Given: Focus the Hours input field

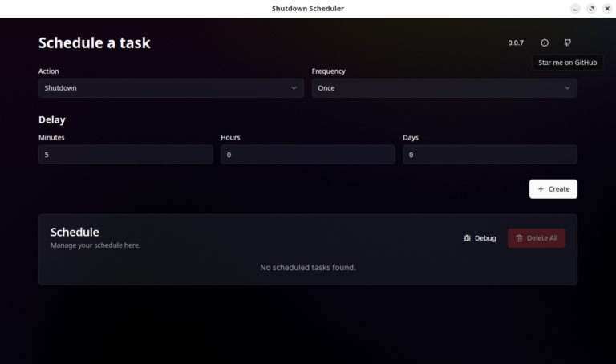Looking at the screenshot, I should point(307,155).
